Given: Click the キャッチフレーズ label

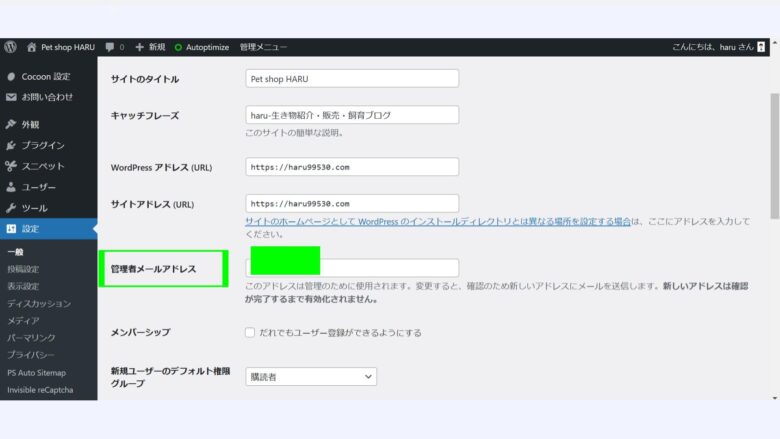Looking at the screenshot, I should pos(145,115).
